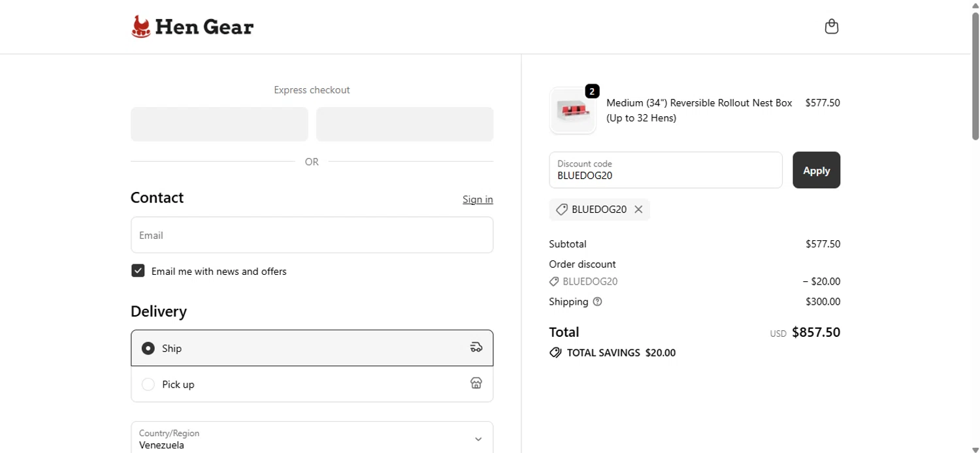Click the Hen Gear logo
Image resolution: width=980 pixels, height=453 pixels.
[192, 27]
